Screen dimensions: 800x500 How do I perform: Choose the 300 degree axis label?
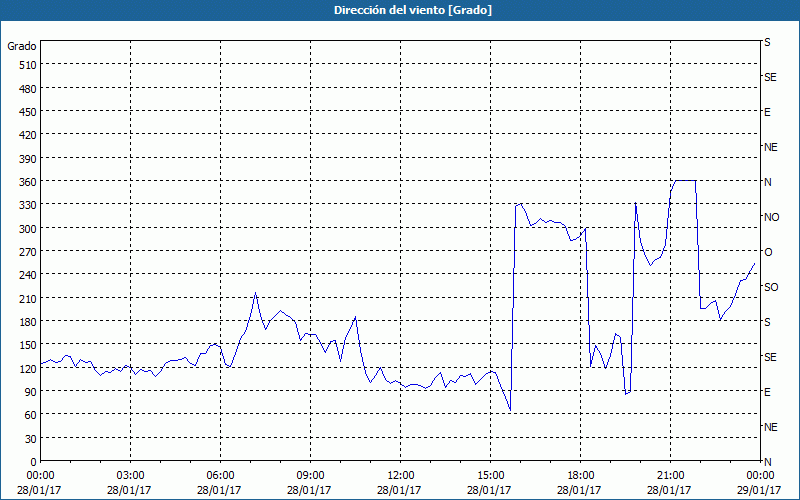click(28, 229)
